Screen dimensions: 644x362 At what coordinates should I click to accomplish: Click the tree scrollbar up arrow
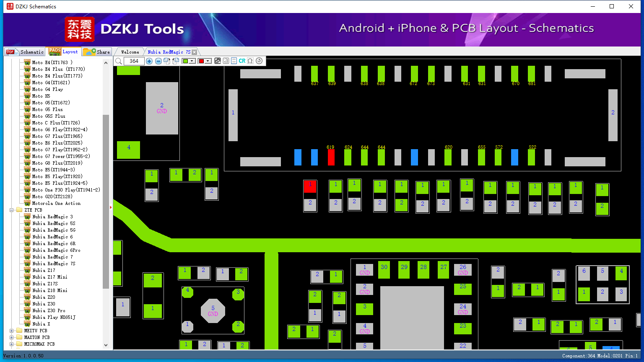pyautogui.click(x=106, y=63)
